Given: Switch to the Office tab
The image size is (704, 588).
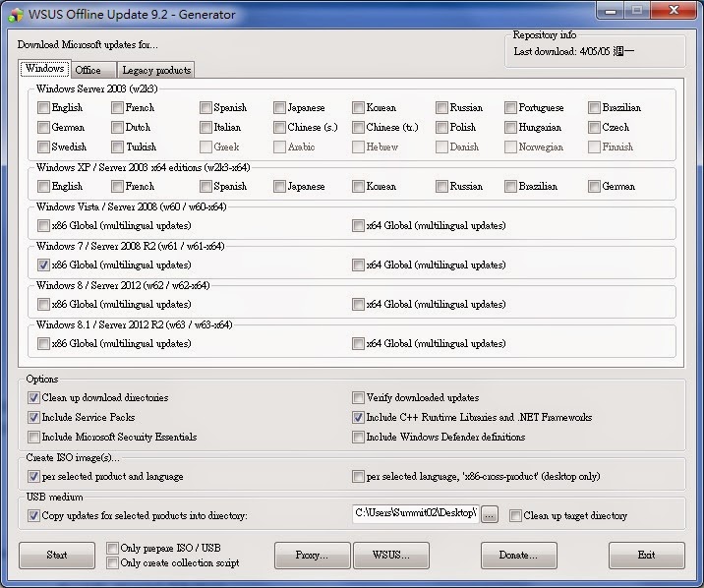Looking at the screenshot, I should point(92,70).
